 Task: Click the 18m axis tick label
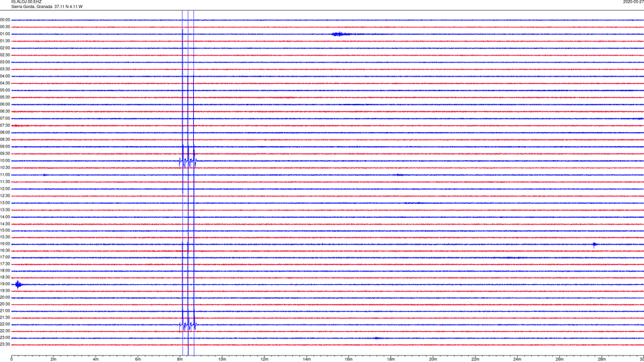click(x=390, y=359)
